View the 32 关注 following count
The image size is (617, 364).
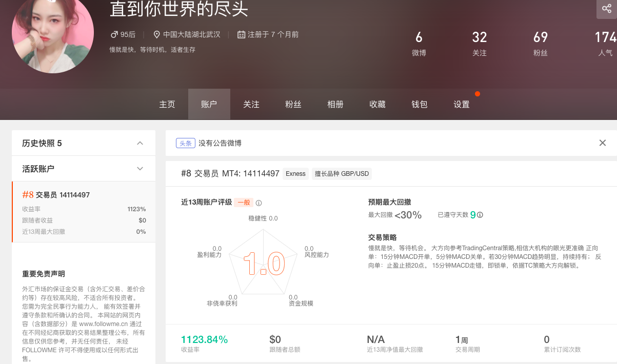coord(480,44)
